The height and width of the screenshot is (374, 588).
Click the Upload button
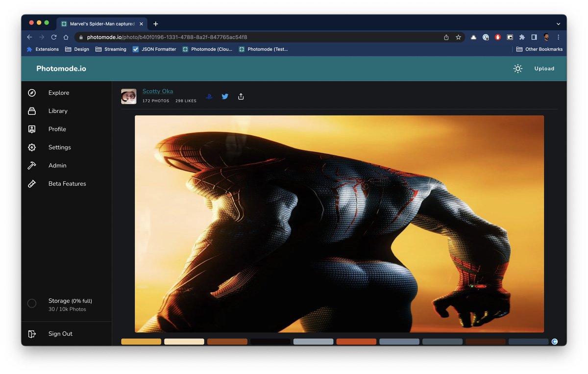[x=544, y=69]
